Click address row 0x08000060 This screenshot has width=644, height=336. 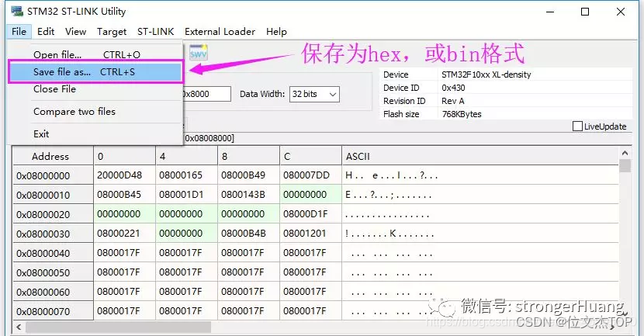53,292
